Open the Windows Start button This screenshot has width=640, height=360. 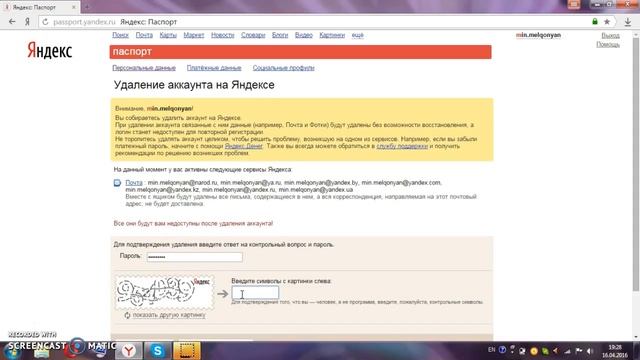pyautogui.click(x=11, y=351)
